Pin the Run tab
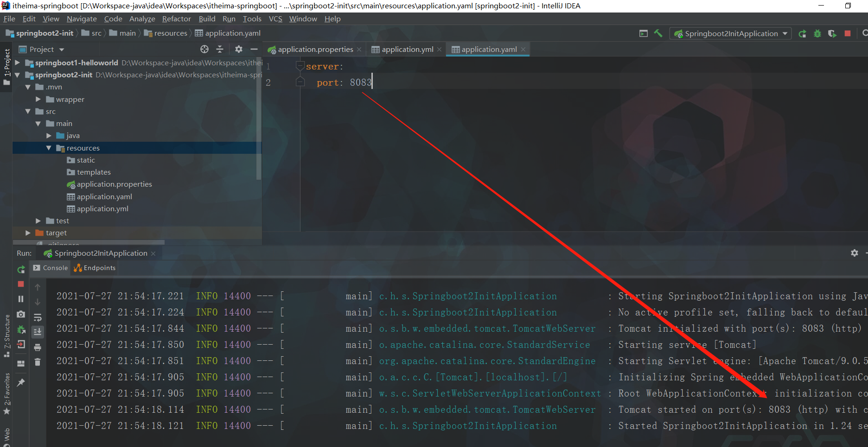The width and height of the screenshot is (868, 447). [x=21, y=382]
